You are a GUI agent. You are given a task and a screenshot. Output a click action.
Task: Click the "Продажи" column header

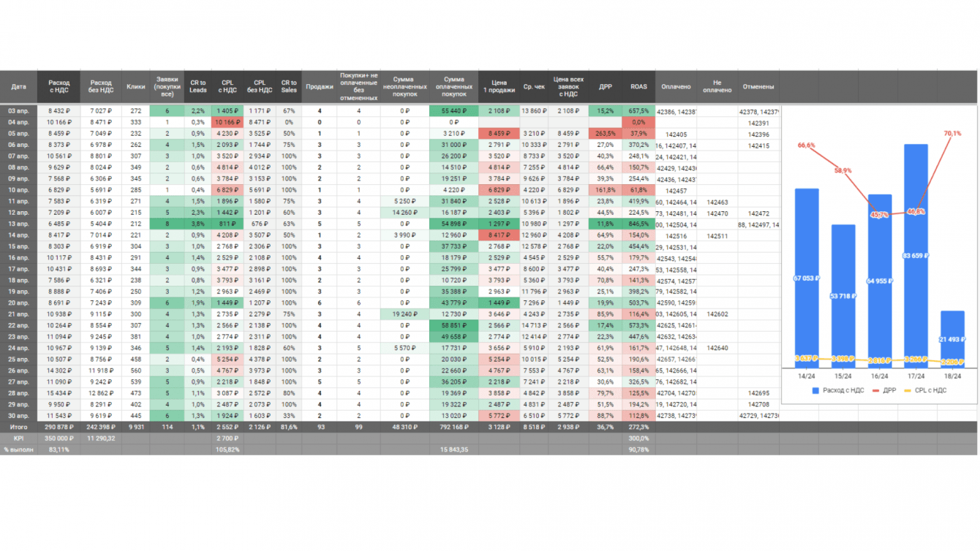pyautogui.click(x=319, y=87)
